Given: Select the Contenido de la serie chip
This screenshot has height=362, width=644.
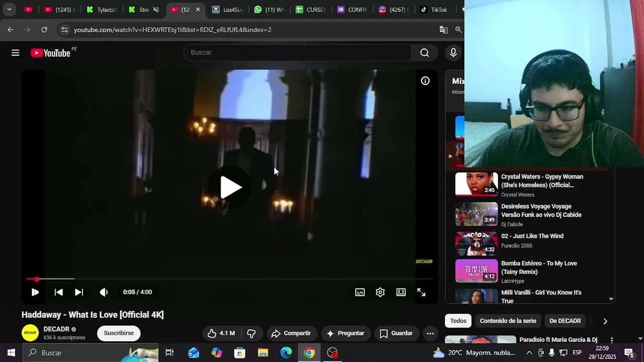Looking at the screenshot, I should [508, 321].
